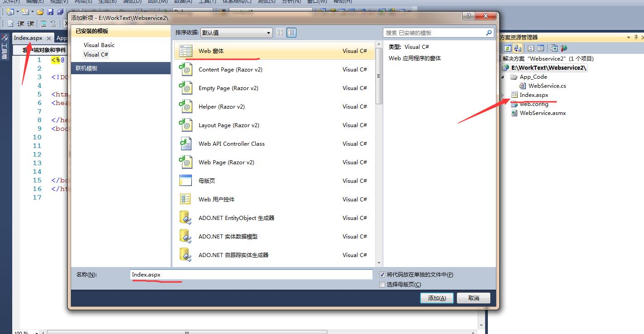The width and height of the screenshot is (644, 334).
Task: Open the 工具箱 side tab
Action: pos(5,47)
